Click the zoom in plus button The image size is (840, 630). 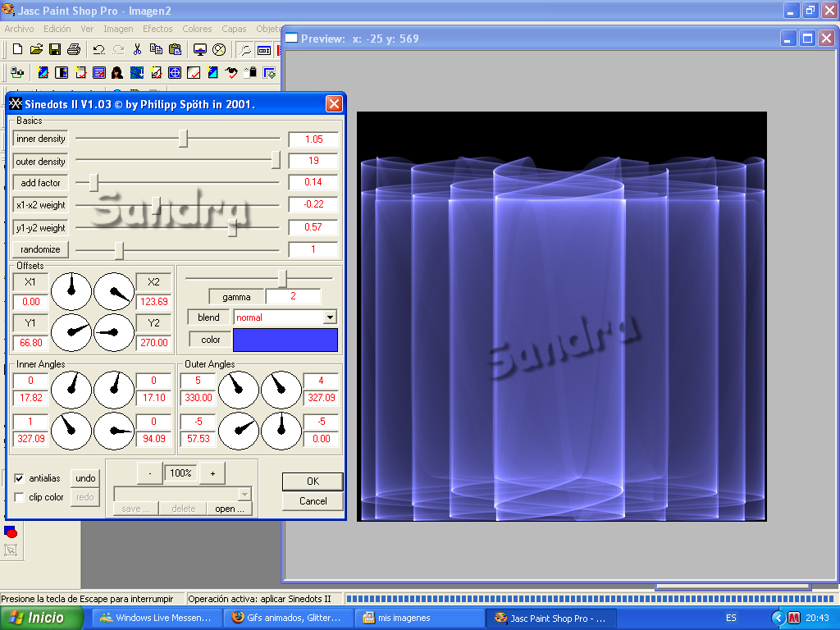pyautogui.click(x=212, y=473)
